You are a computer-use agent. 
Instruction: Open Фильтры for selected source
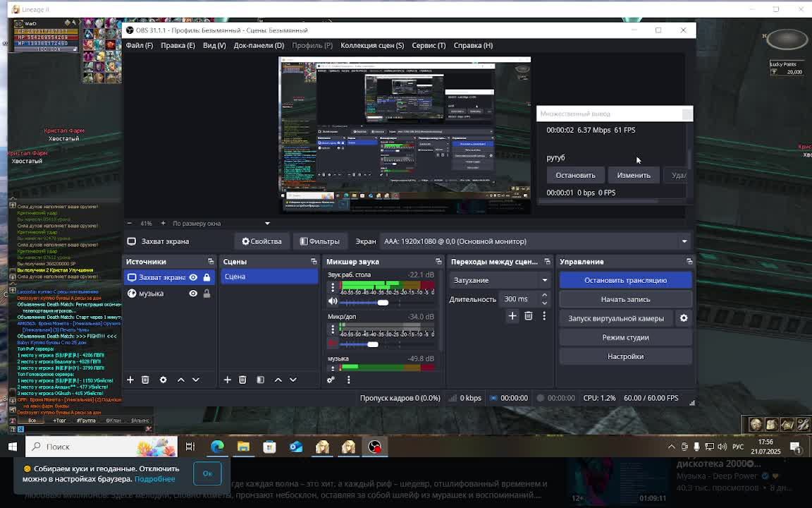pos(320,241)
